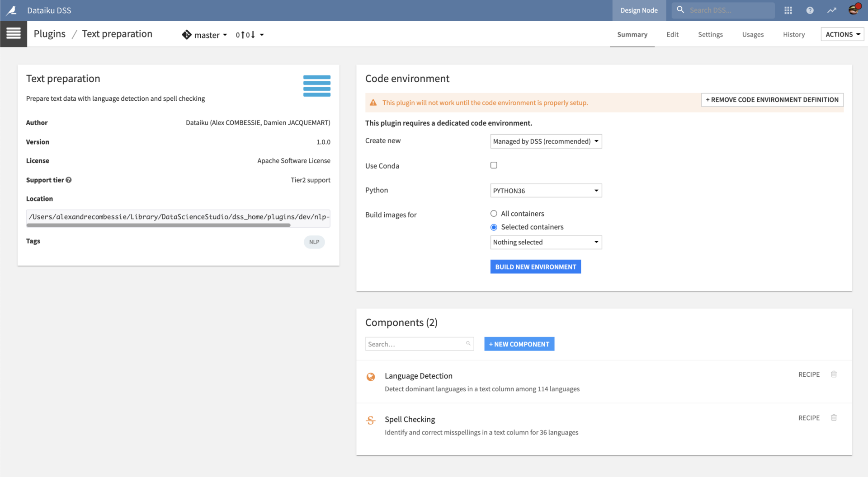Select the All containers radio option
Image resolution: width=868 pixels, height=477 pixels.
(494, 214)
